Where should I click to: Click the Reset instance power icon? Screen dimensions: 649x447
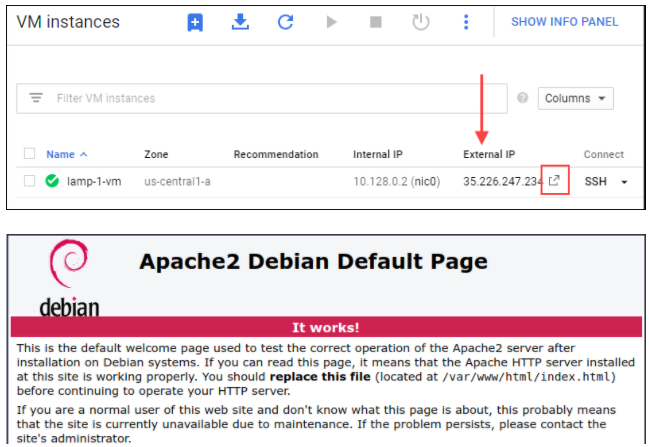[421, 22]
